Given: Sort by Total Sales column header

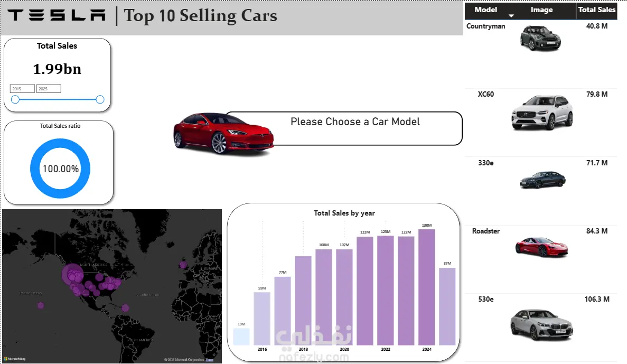Looking at the screenshot, I should click(x=596, y=10).
